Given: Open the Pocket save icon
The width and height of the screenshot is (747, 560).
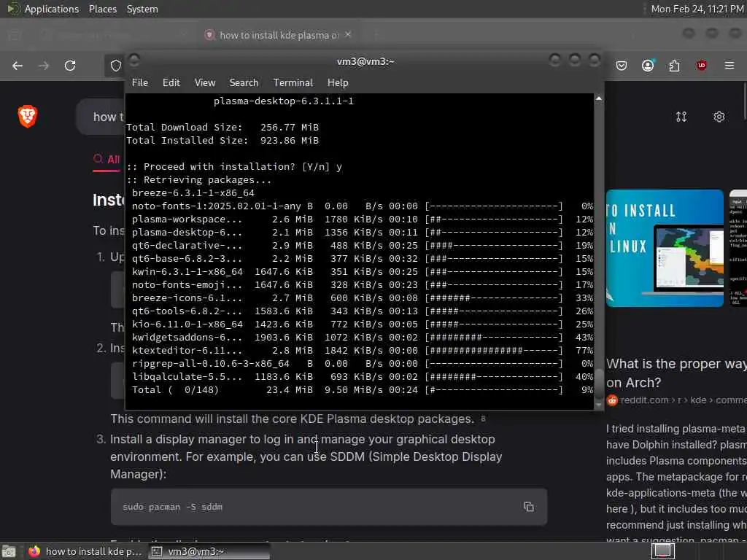Looking at the screenshot, I should pos(622,66).
